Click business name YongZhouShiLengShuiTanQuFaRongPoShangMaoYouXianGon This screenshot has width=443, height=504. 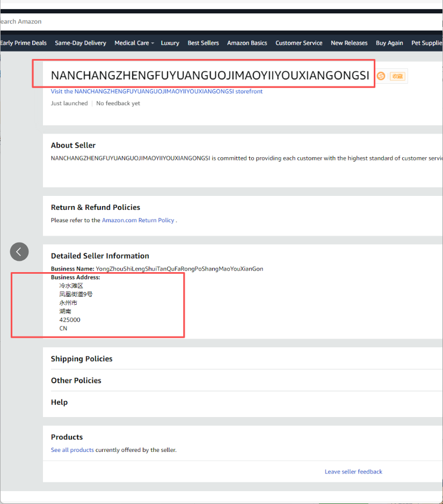click(179, 269)
